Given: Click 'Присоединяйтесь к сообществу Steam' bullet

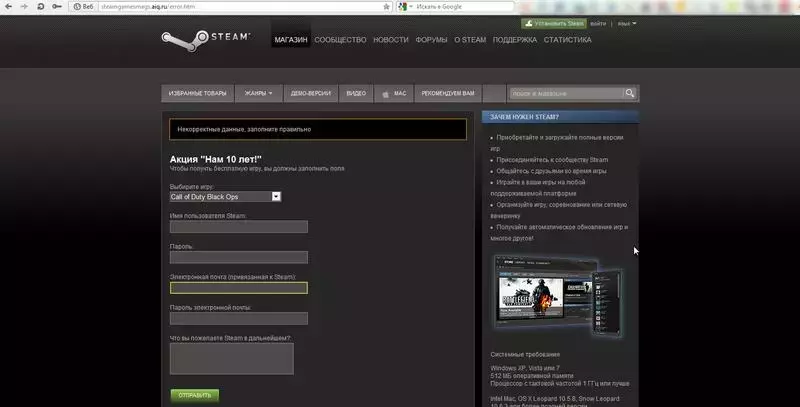Looking at the screenshot, I should (x=552, y=160).
